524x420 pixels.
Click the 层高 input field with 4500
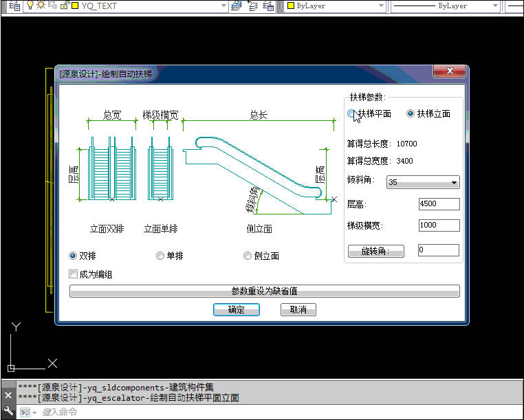(x=439, y=204)
